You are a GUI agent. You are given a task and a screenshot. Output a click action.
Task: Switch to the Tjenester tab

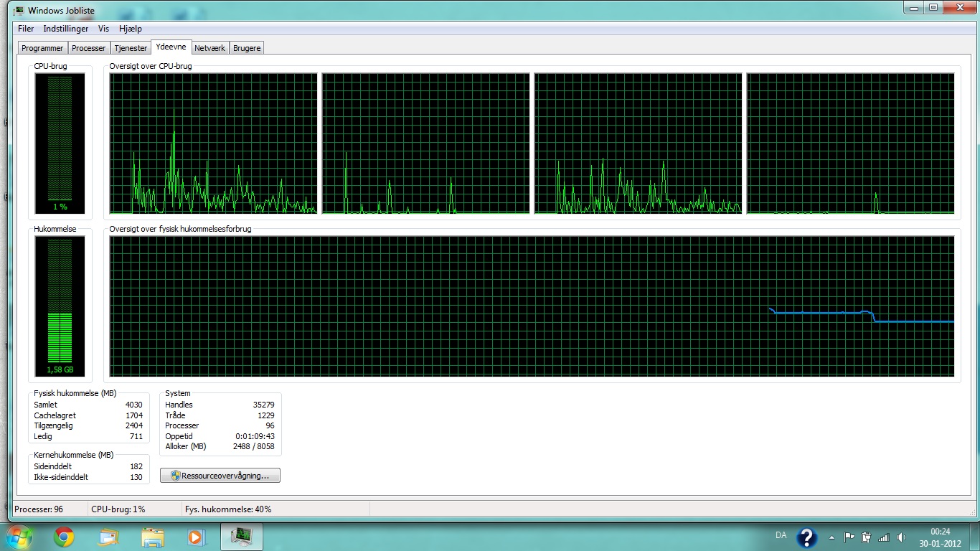tap(131, 48)
